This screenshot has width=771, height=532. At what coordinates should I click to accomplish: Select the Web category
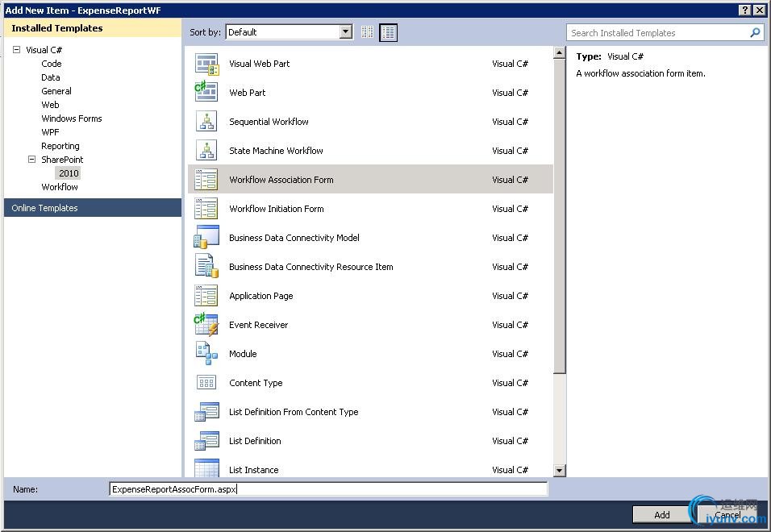pos(50,105)
